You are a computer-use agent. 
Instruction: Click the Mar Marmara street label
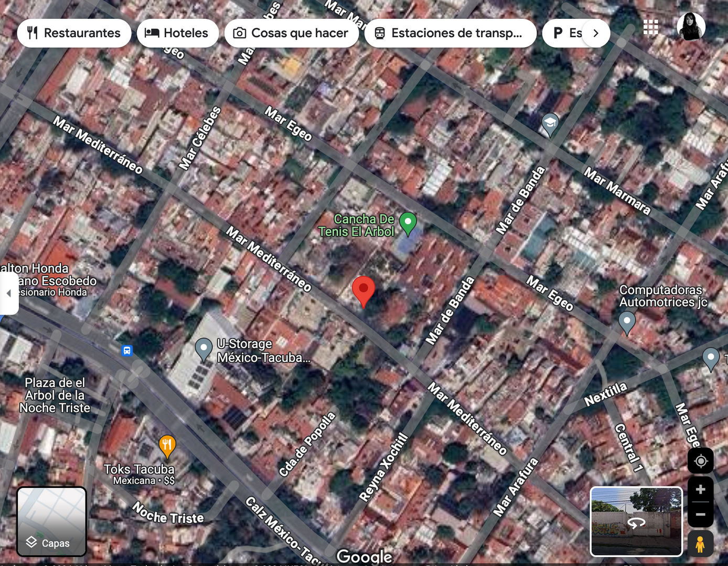(617, 191)
